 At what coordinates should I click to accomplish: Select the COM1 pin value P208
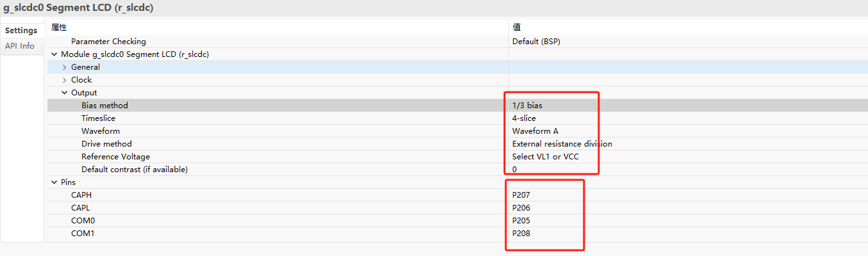[x=521, y=234]
